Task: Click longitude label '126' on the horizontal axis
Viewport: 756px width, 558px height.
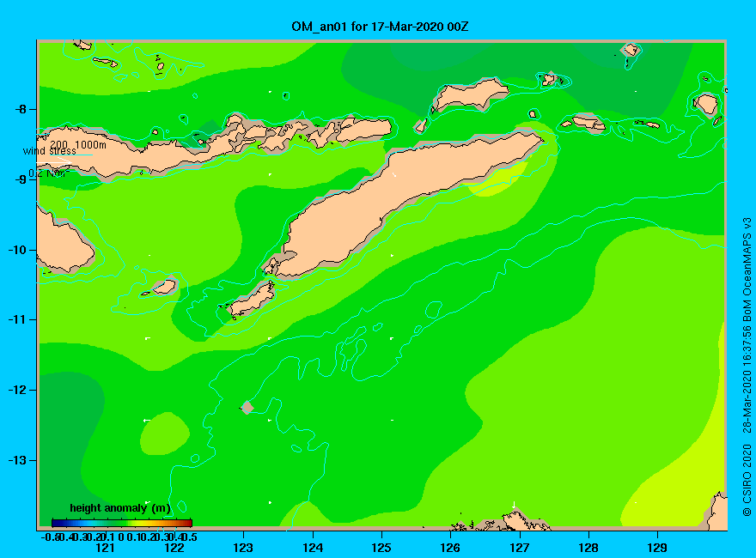Action: point(450,548)
